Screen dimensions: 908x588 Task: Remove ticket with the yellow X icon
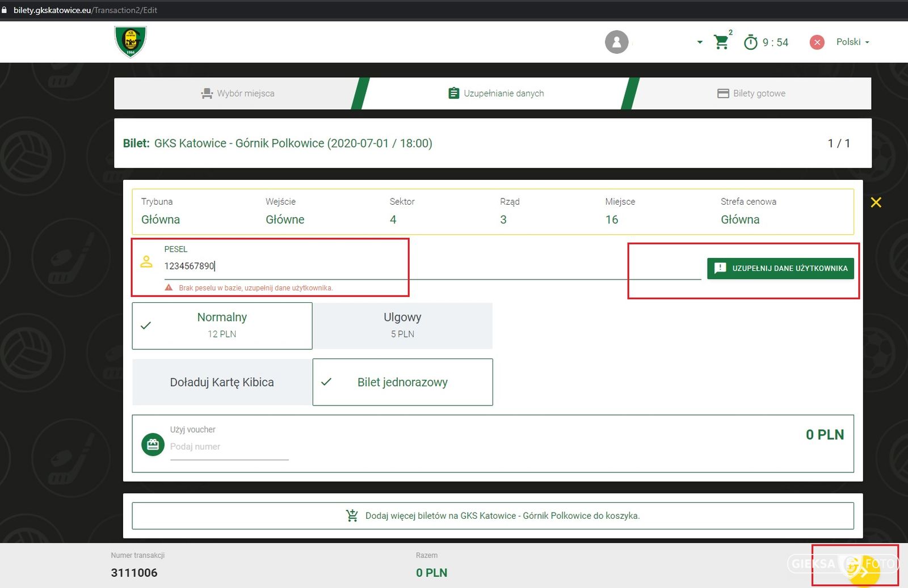[x=876, y=202]
